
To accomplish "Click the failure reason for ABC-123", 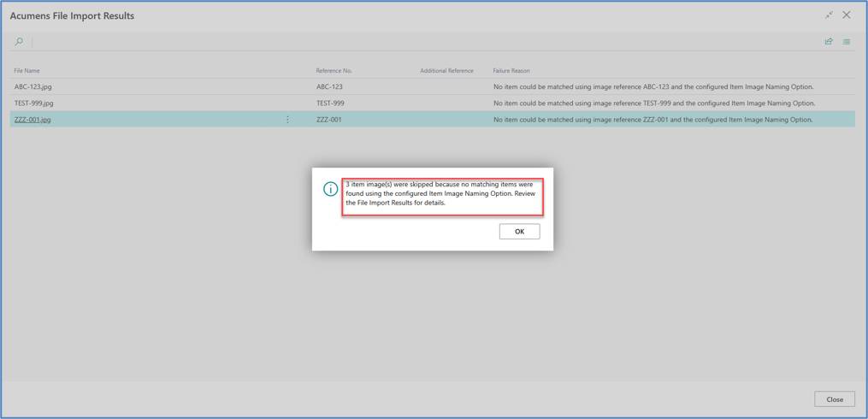I will (653, 87).
